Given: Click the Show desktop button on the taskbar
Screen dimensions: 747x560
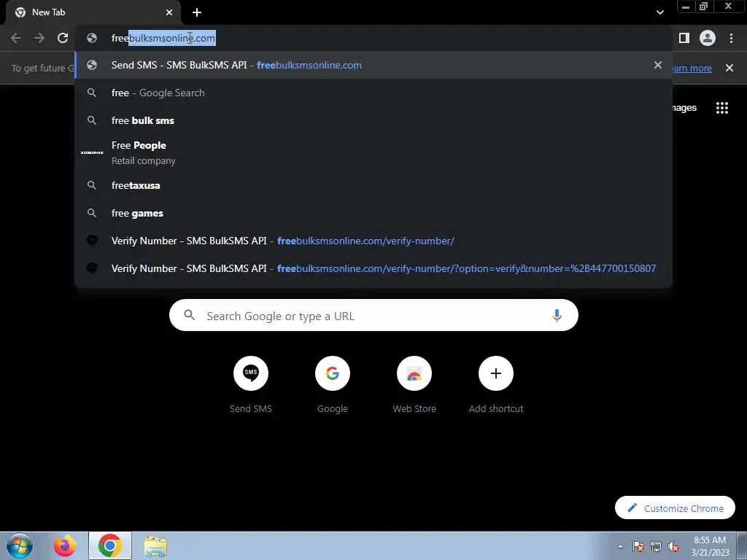Looking at the screenshot, I should (741, 545).
